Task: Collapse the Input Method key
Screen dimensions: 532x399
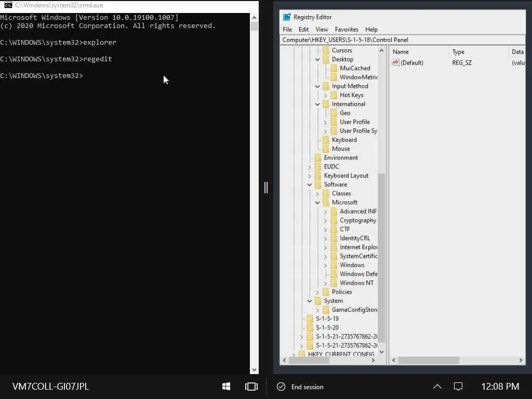Action: click(x=317, y=86)
